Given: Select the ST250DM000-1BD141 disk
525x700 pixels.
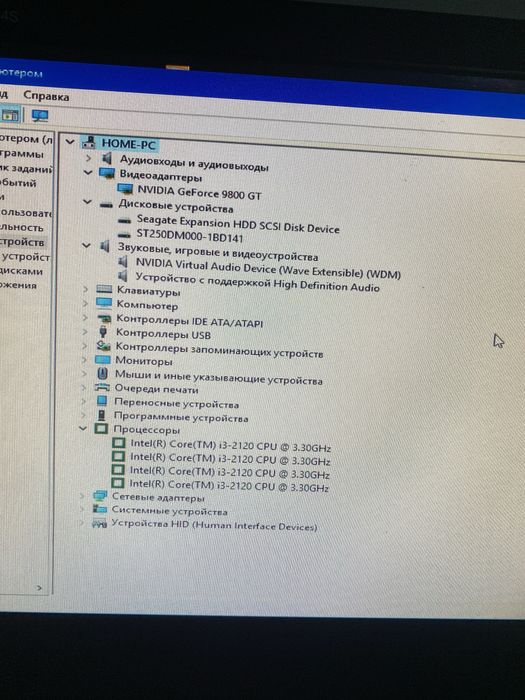Looking at the screenshot, I should pos(190,235).
